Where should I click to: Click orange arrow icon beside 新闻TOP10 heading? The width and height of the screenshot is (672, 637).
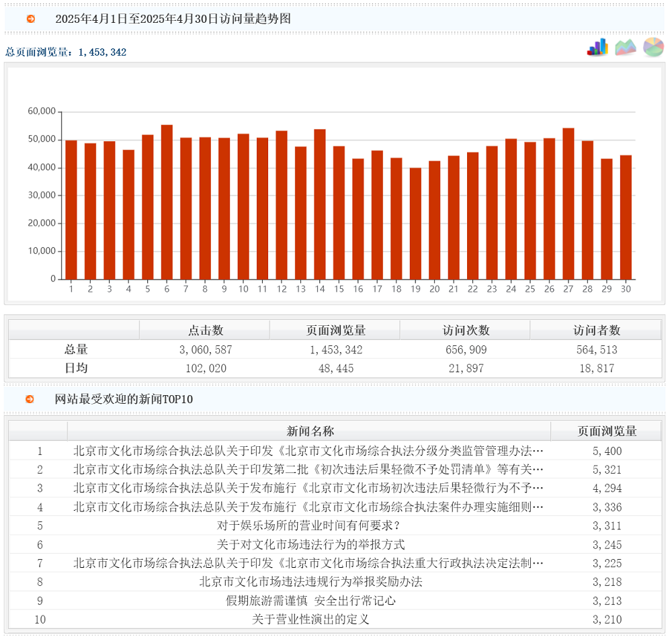tap(30, 399)
